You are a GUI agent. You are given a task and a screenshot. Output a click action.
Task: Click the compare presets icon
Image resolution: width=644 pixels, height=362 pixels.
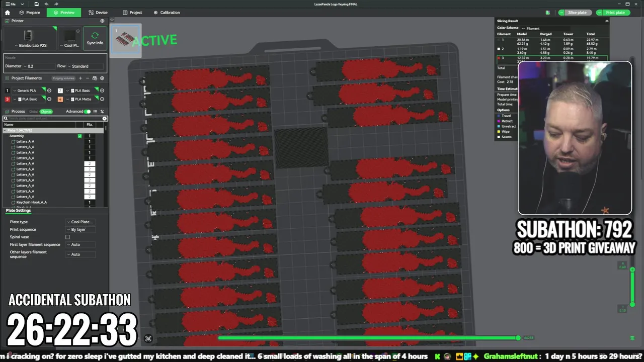(102, 112)
